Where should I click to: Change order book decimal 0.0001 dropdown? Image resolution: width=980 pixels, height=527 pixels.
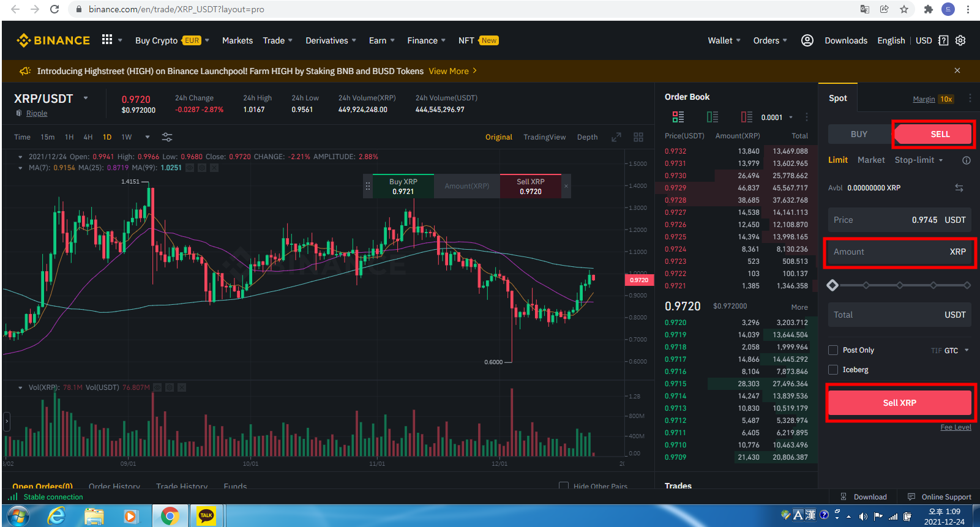point(777,118)
